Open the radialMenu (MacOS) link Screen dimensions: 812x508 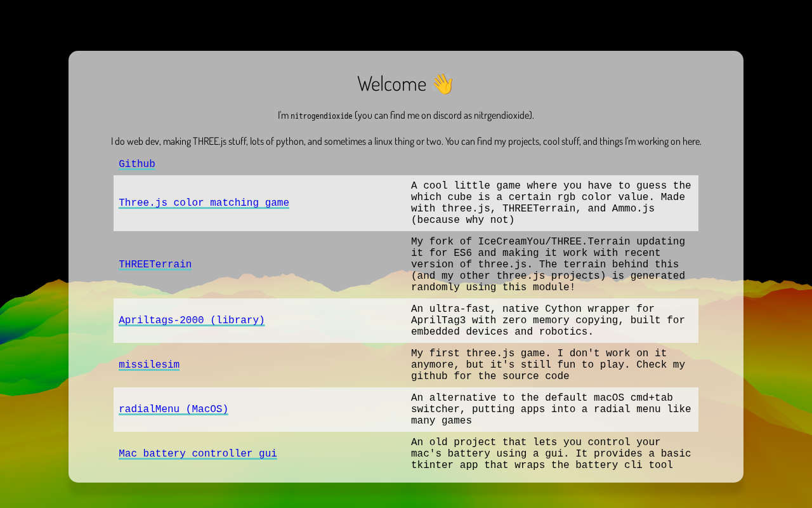[173, 410]
